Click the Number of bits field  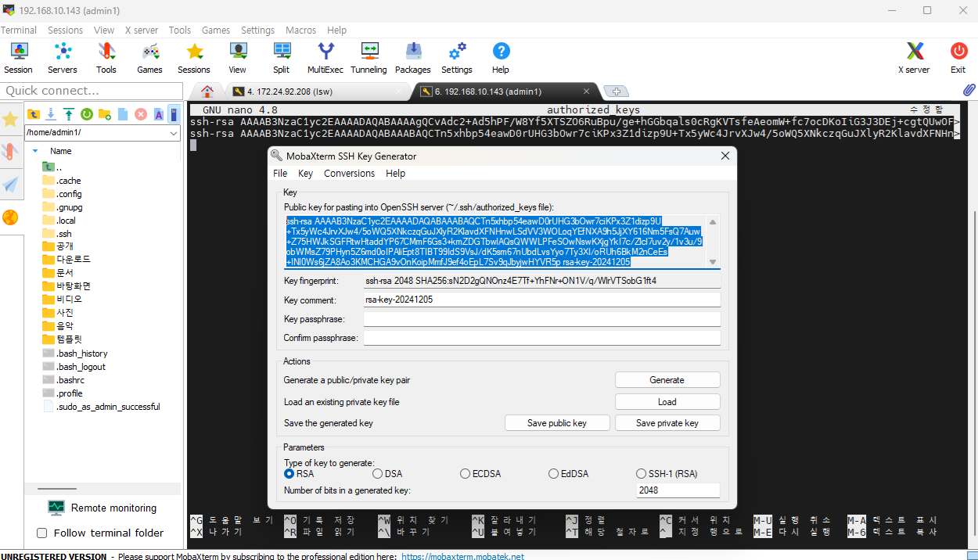coord(678,490)
